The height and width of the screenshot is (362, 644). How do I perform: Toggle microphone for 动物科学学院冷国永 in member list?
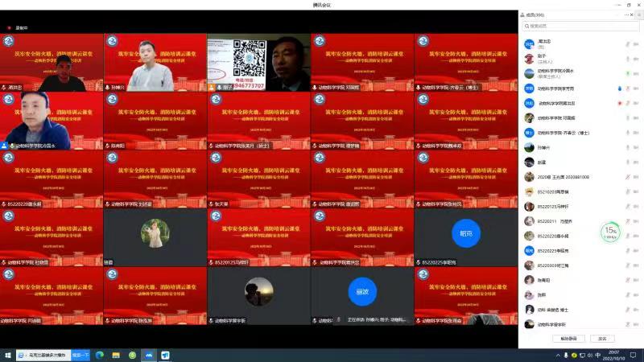pyautogui.click(x=627, y=73)
